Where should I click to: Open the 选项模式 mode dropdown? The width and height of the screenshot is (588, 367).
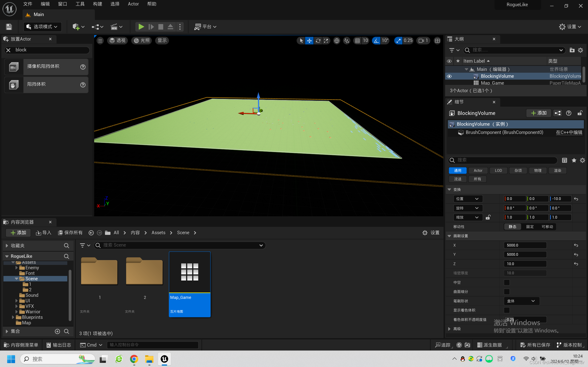pos(42,27)
